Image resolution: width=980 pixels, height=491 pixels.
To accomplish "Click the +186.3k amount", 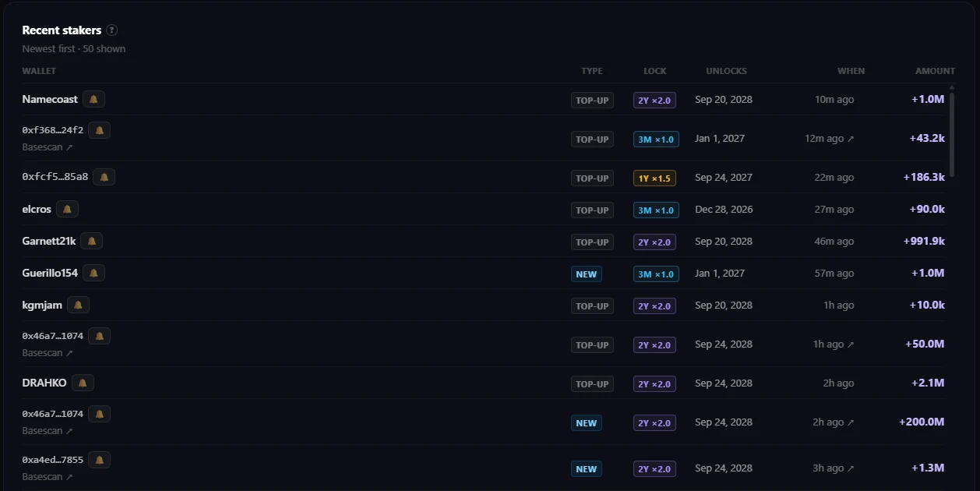I will click(924, 178).
